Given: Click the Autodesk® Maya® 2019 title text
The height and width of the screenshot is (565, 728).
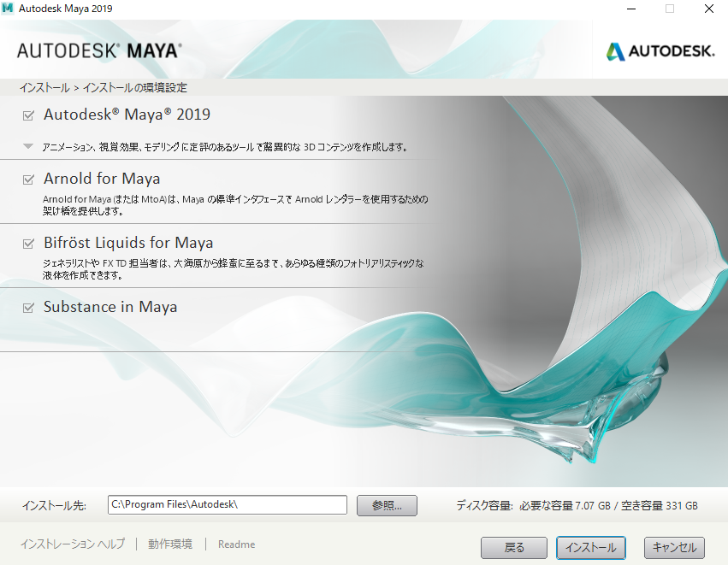Looking at the screenshot, I should (127, 115).
